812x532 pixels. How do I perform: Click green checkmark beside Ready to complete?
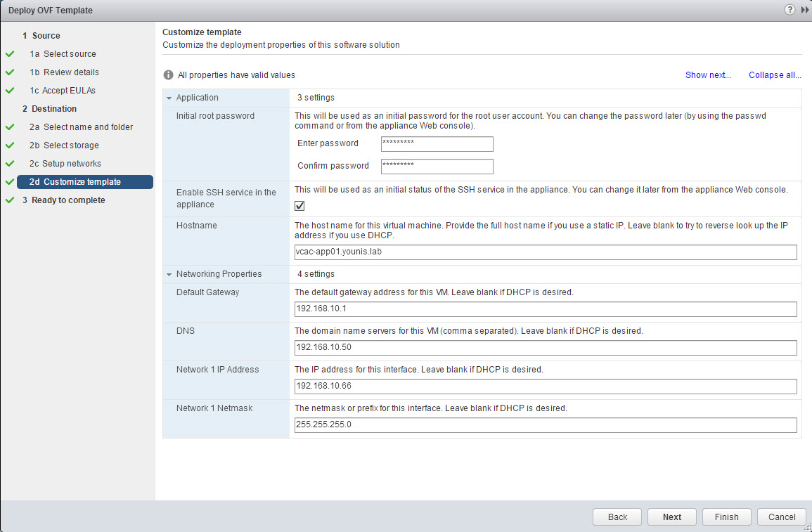pyautogui.click(x=9, y=200)
